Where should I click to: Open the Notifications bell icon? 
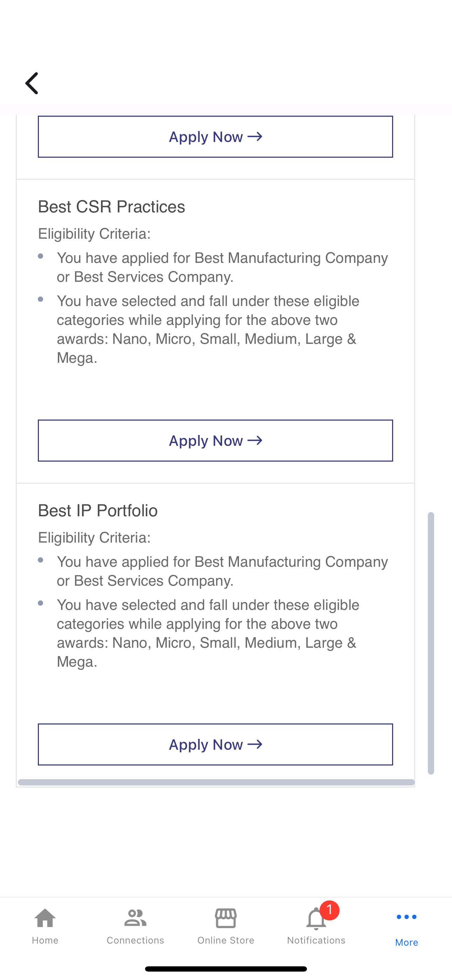point(316,919)
